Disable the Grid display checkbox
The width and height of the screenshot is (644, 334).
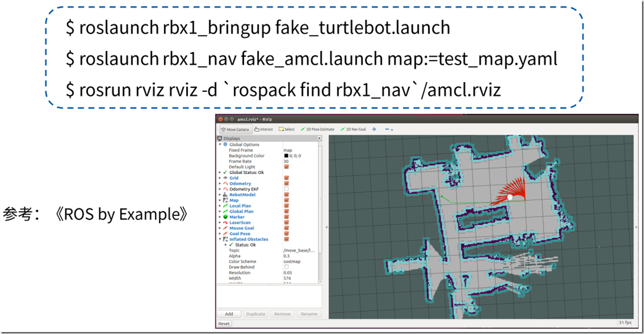[x=286, y=178]
